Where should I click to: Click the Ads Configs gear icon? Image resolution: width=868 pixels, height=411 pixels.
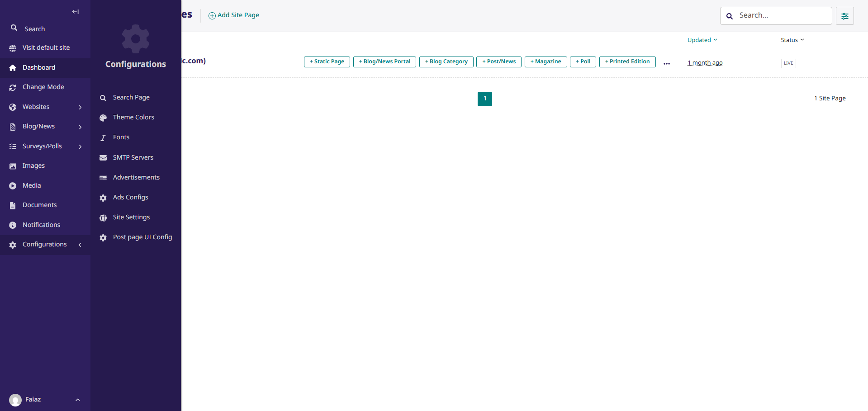tap(103, 198)
